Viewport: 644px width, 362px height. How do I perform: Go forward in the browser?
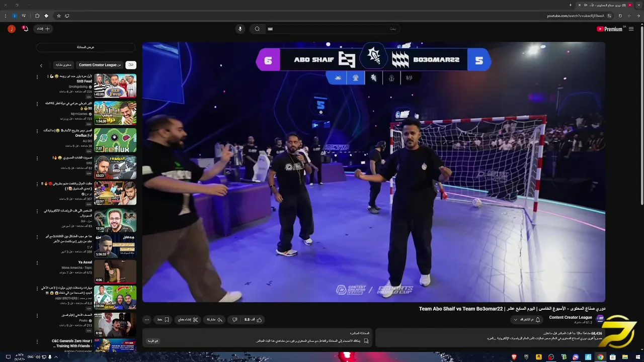[629, 16]
